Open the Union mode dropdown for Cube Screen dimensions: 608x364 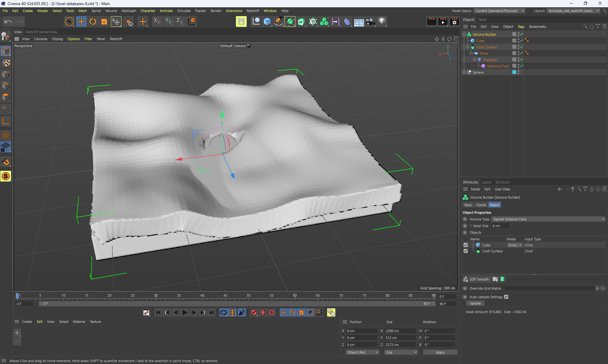pos(514,245)
